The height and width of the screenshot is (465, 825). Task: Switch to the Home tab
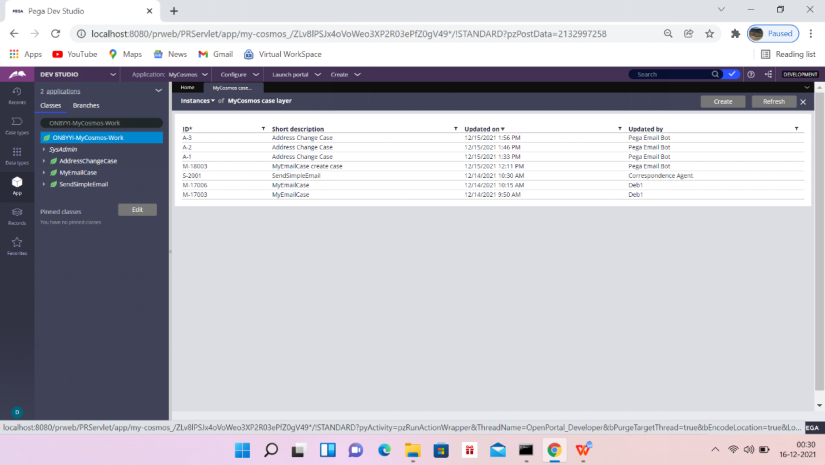click(187, 87)
